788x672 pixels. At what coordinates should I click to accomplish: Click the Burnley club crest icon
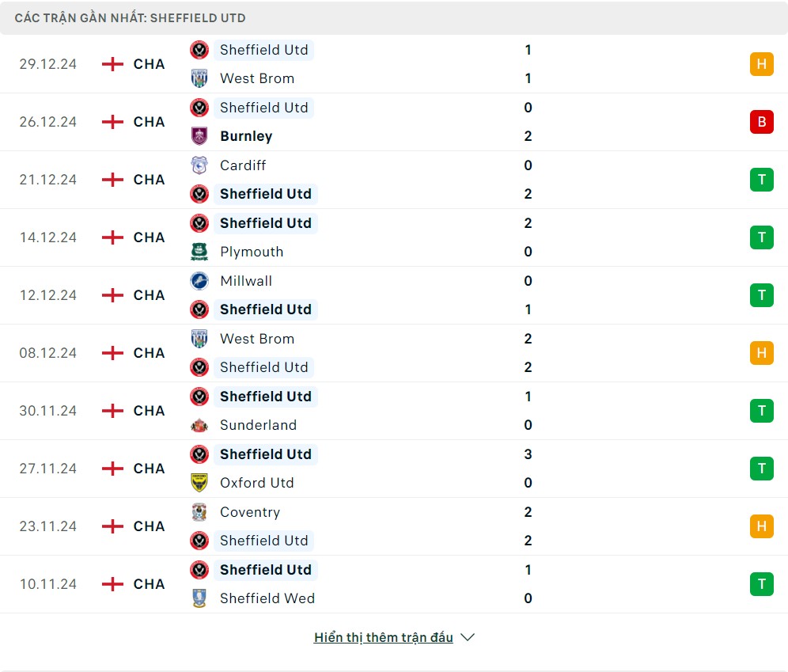tap(199, 136)
